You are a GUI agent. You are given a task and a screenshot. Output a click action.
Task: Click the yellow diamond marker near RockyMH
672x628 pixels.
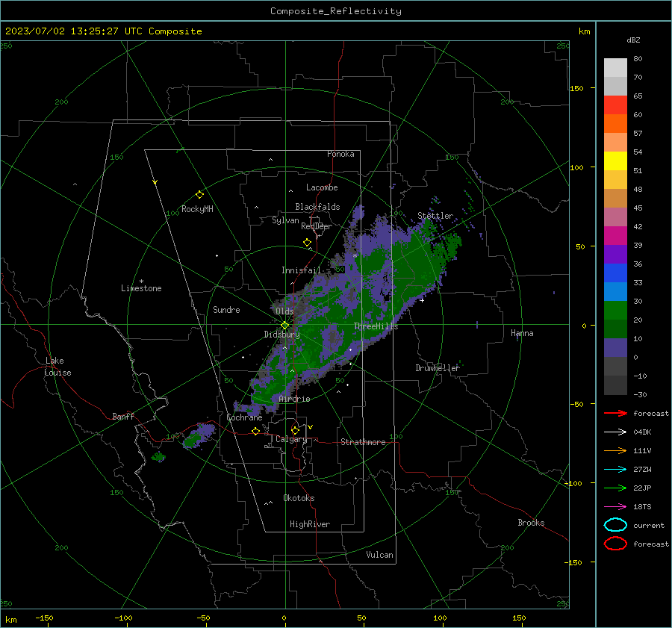[199, 195]
